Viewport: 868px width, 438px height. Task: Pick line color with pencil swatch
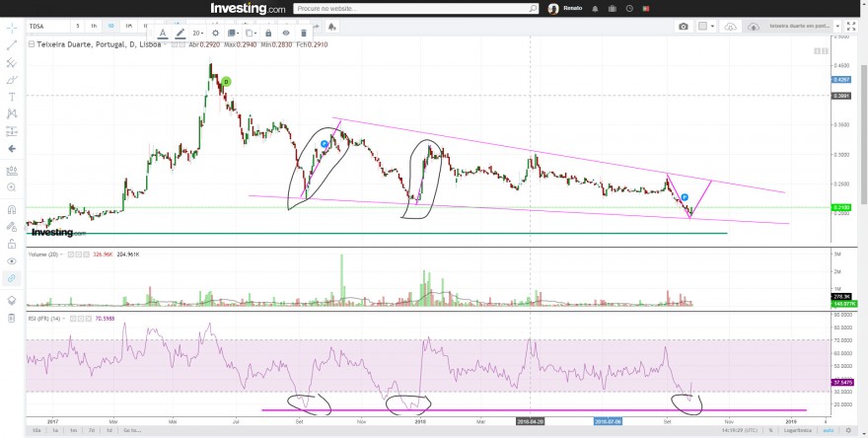tap(180, 34)
